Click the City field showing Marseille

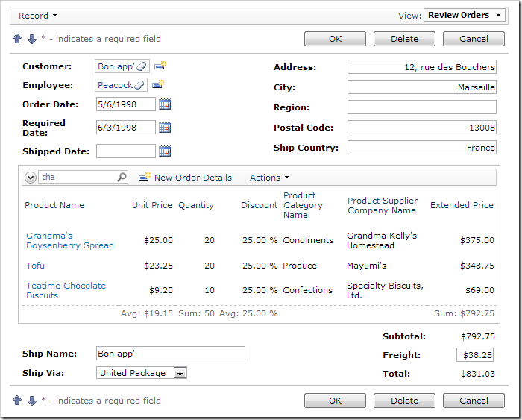point(422,87)
